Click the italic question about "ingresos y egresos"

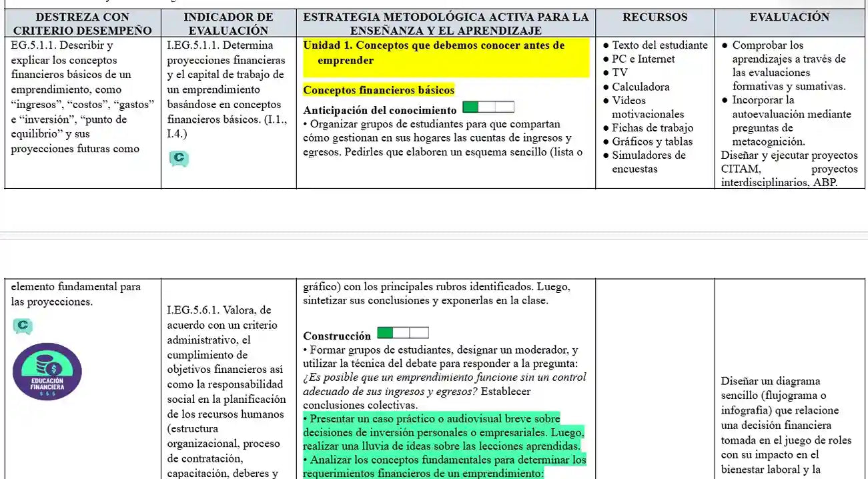click(x=444, y=384)
